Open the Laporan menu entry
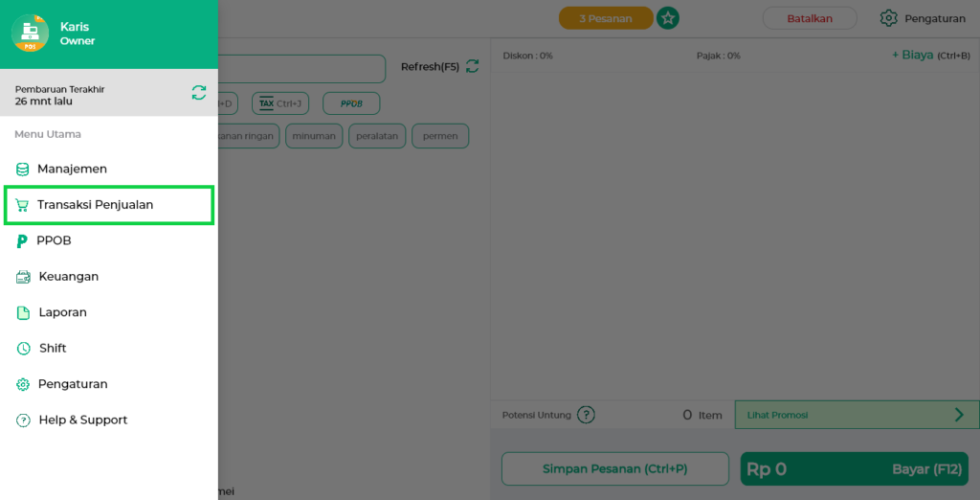 tap(62, 312)
